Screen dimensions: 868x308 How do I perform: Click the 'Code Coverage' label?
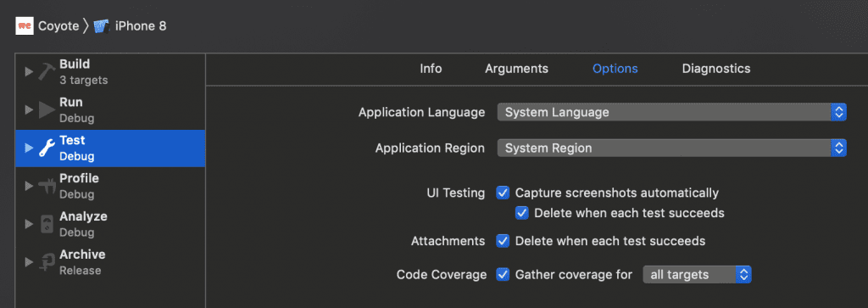click(441, 274)
